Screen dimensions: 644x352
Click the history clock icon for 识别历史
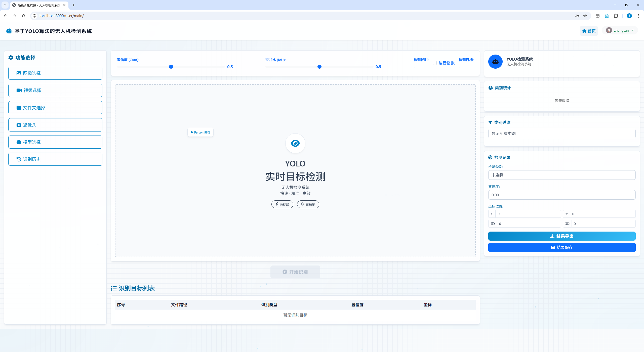coord(19,159)
